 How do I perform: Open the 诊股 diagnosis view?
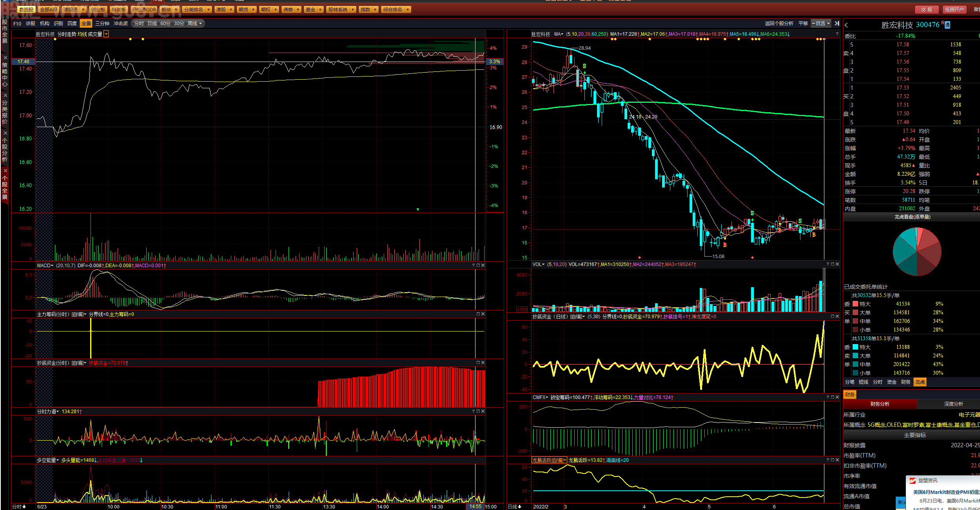point(31,24)
